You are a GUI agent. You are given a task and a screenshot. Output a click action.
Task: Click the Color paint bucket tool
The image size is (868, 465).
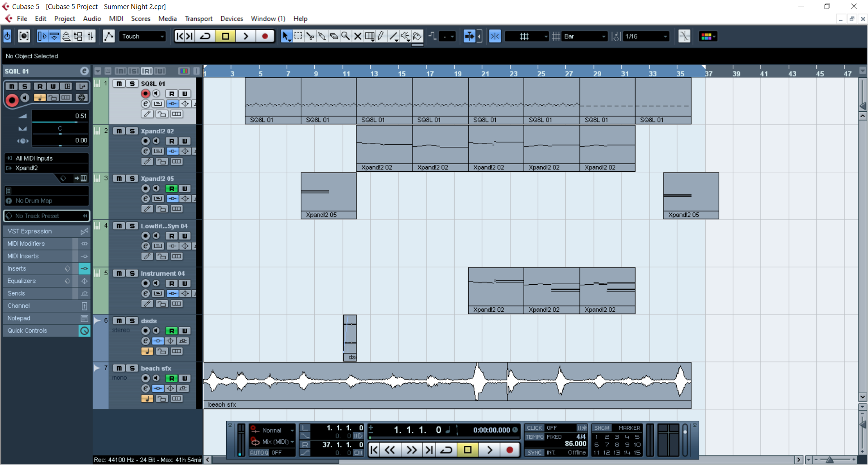[x=417, y=36]
